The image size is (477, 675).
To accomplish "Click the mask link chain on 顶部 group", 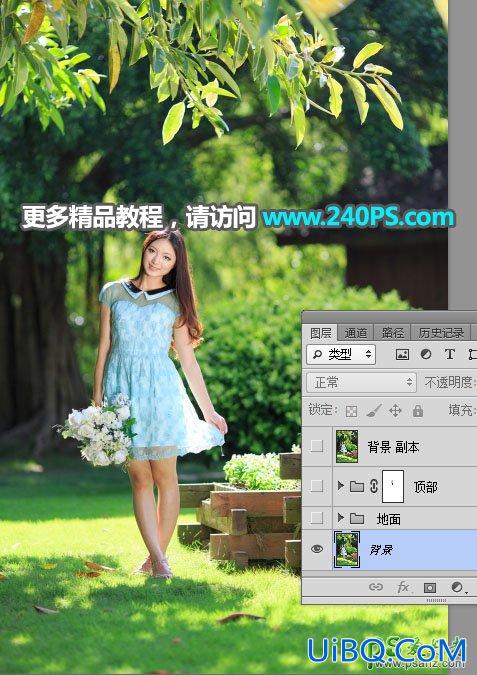I will (373, 486).
